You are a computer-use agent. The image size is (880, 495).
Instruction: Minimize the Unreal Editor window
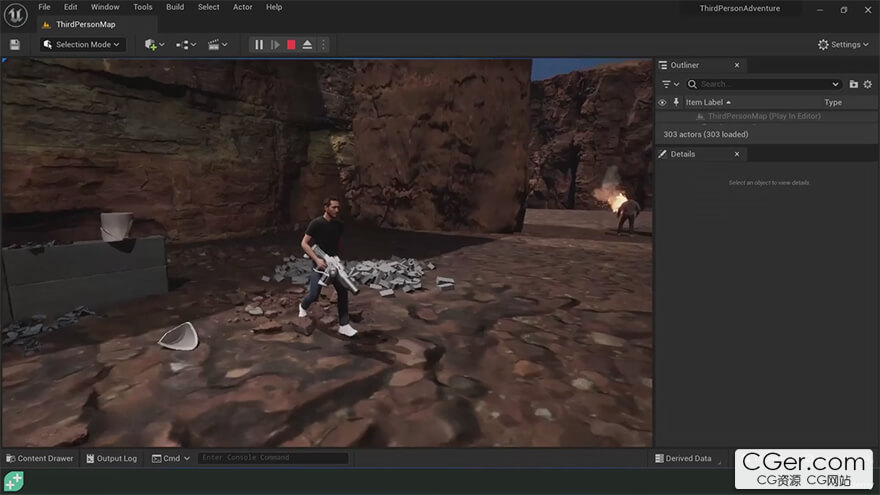click(x=819, y=10)
